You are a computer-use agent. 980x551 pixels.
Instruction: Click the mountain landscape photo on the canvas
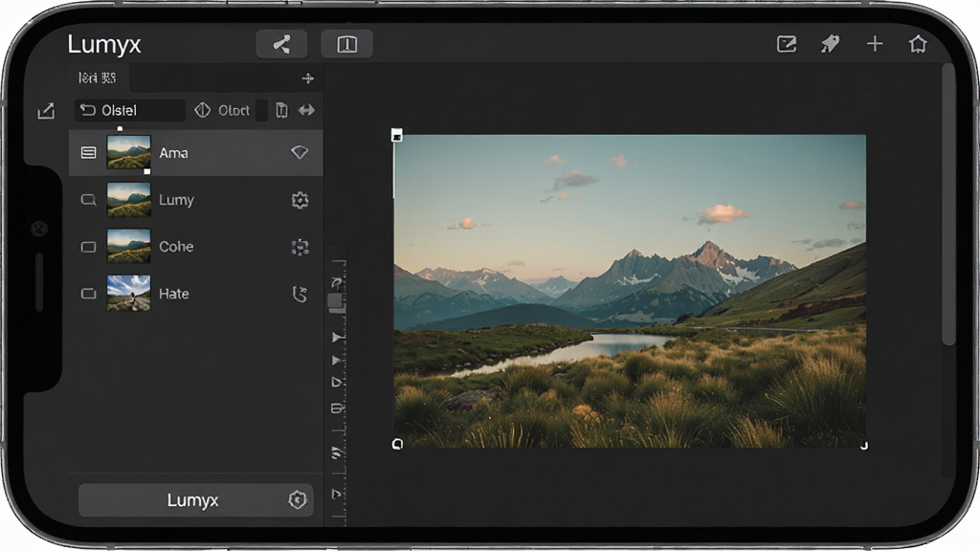(630, 291)
